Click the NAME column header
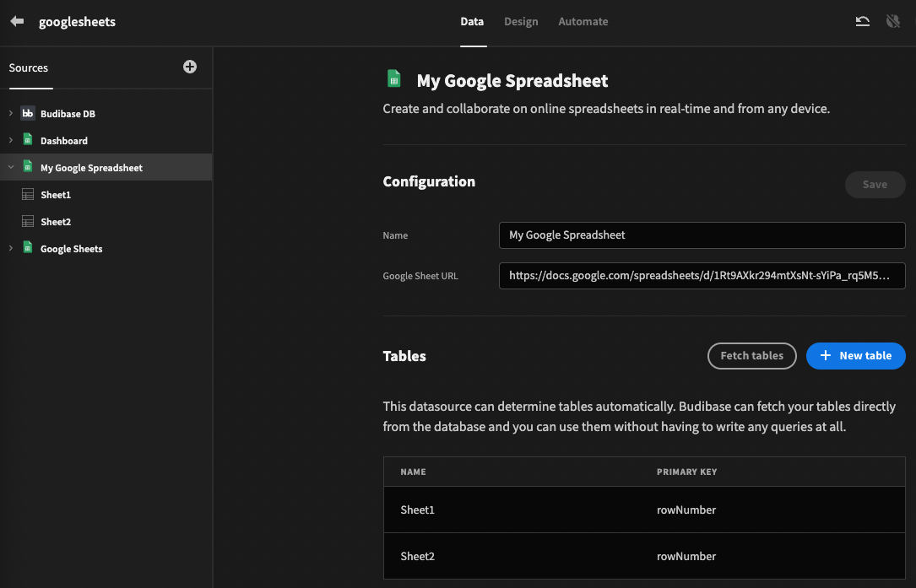 pos(413,472)
